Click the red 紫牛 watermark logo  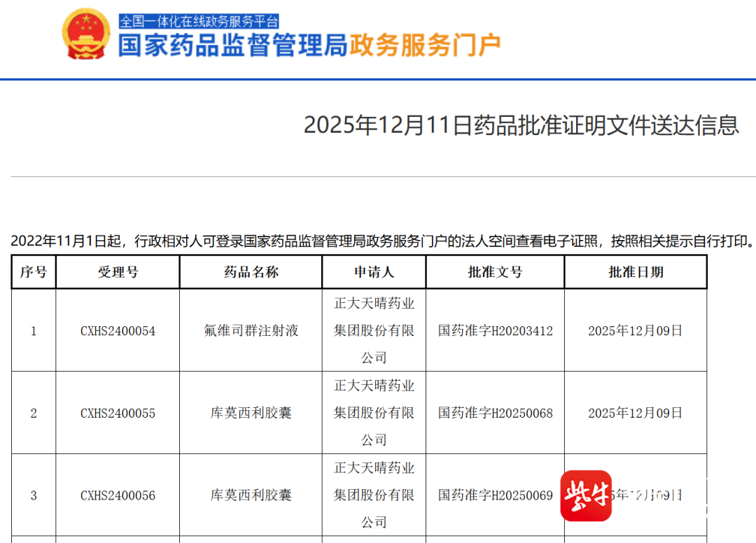point(586,495)
